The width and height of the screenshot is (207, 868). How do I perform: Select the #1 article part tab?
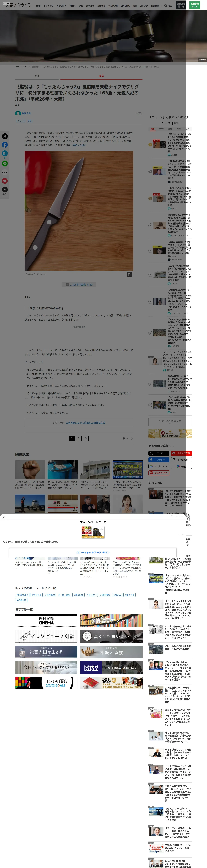37,76
